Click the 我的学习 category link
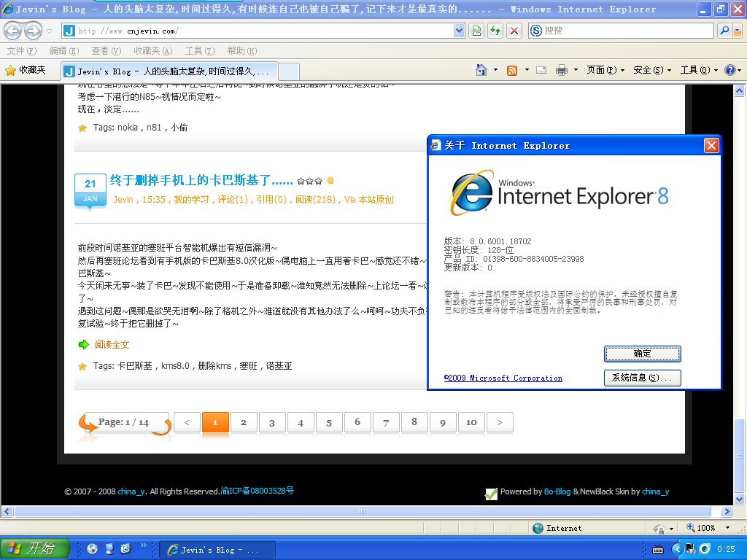 pyautogui.click(x=191, y=200)
